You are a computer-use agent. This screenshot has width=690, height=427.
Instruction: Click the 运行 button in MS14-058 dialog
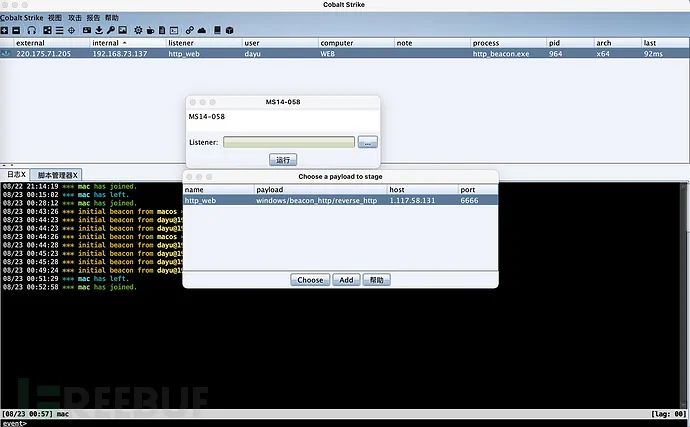283,160
